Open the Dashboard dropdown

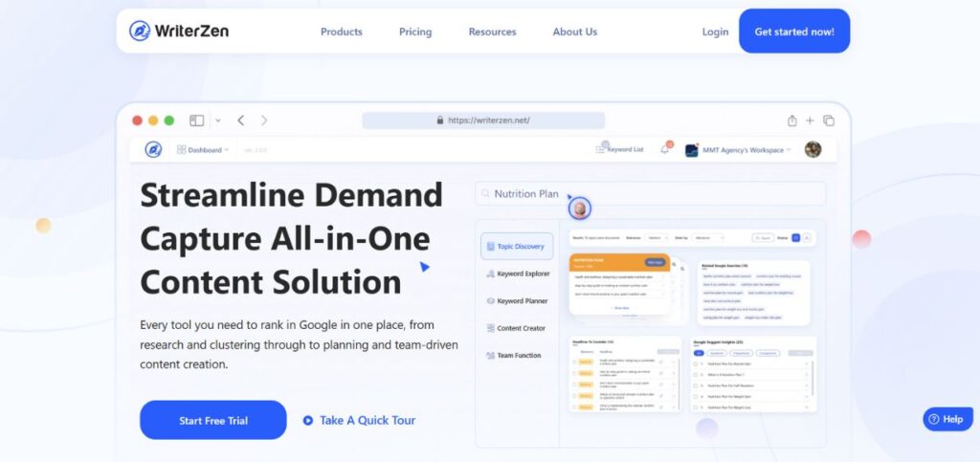click(x=203, y=150)
